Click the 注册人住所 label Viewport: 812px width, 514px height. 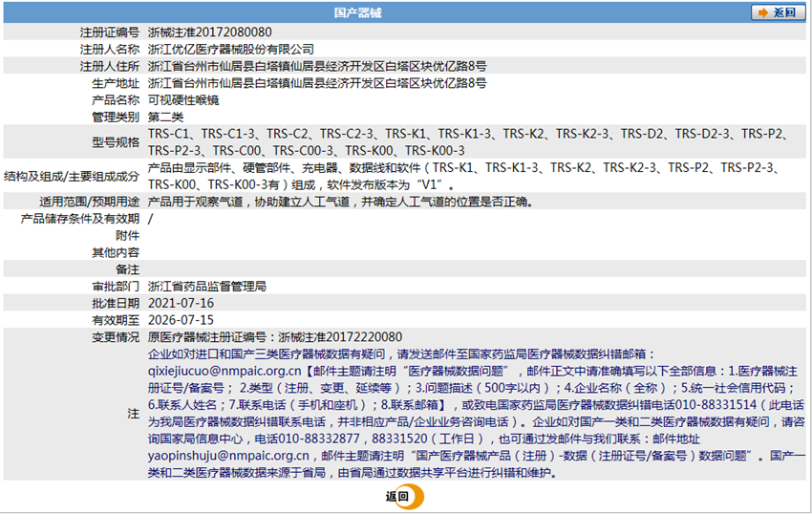pos(109,66)
